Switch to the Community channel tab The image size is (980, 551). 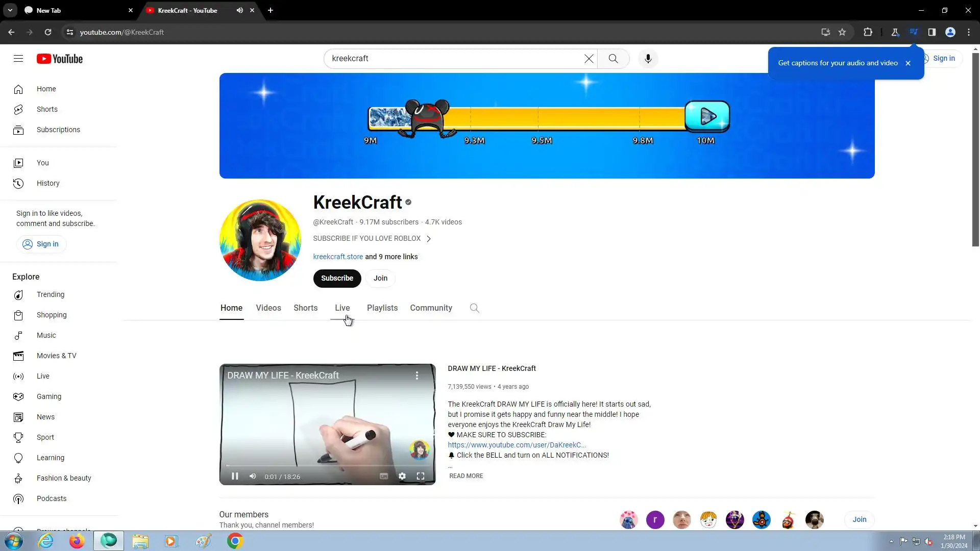click(431, 308)
